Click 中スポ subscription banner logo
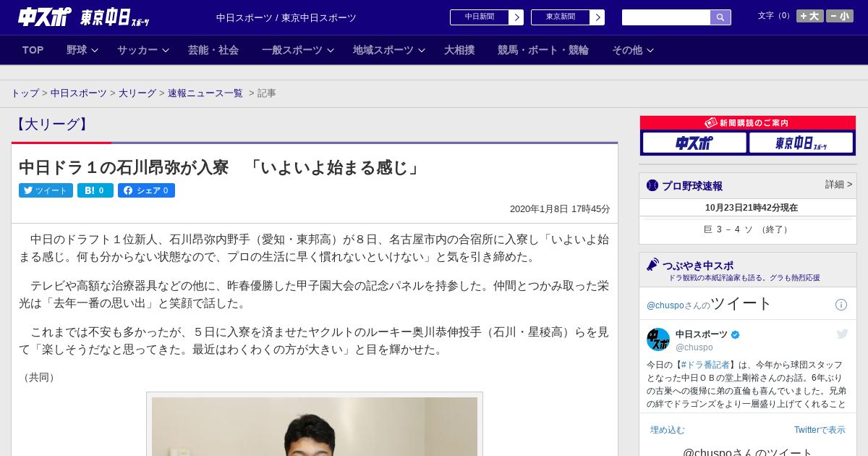The image size is (868, 456). click(694, 143)
